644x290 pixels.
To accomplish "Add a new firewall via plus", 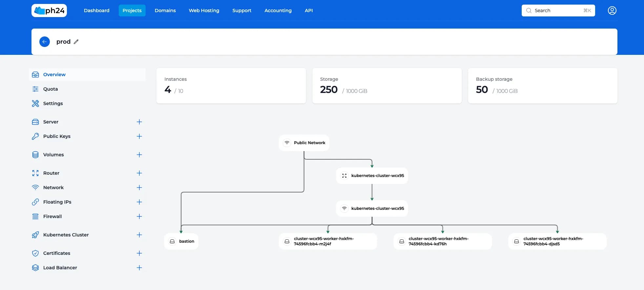I will (x=139, y=216).
